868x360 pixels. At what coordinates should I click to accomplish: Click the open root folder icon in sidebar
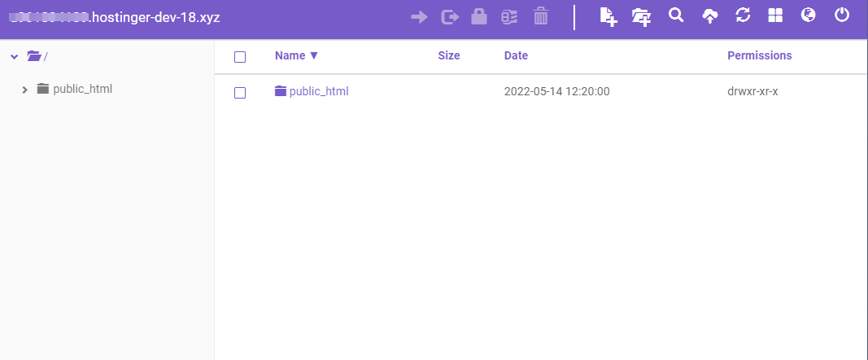click(34, 56)
